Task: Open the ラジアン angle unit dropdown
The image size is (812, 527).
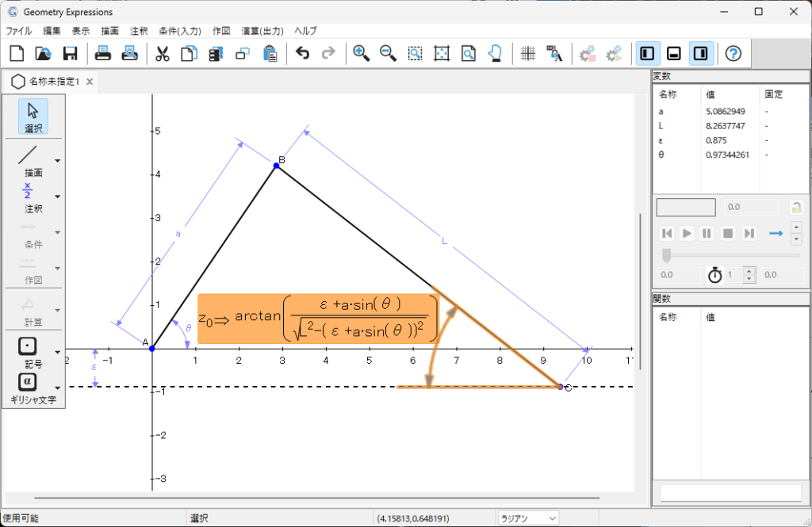Action: 528,518
